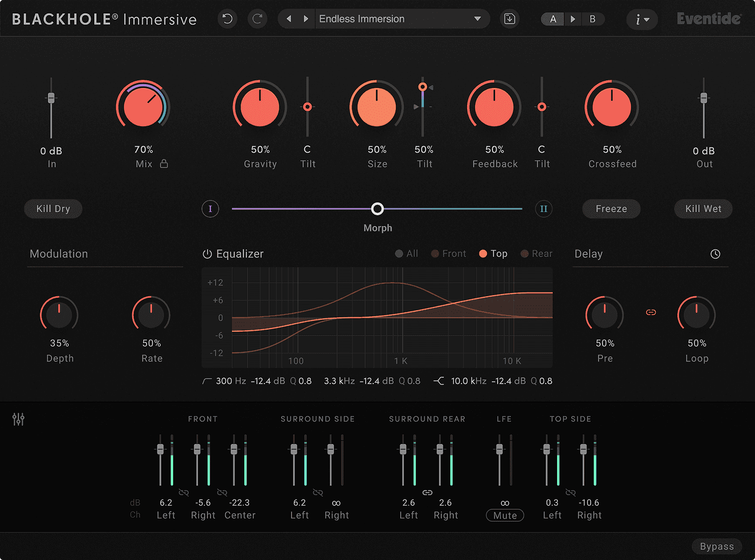Image resolution: width=755 pixels, height=560 pixels.
Task: Click Top Side Right -10.6 value
Action: point(589,502)
